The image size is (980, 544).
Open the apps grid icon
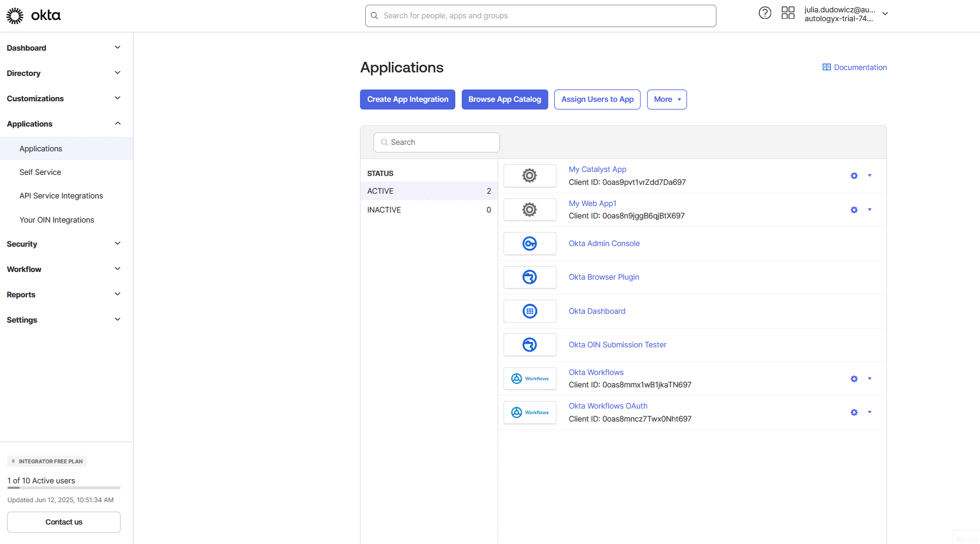pyautogui.click(x=788, y=13)
